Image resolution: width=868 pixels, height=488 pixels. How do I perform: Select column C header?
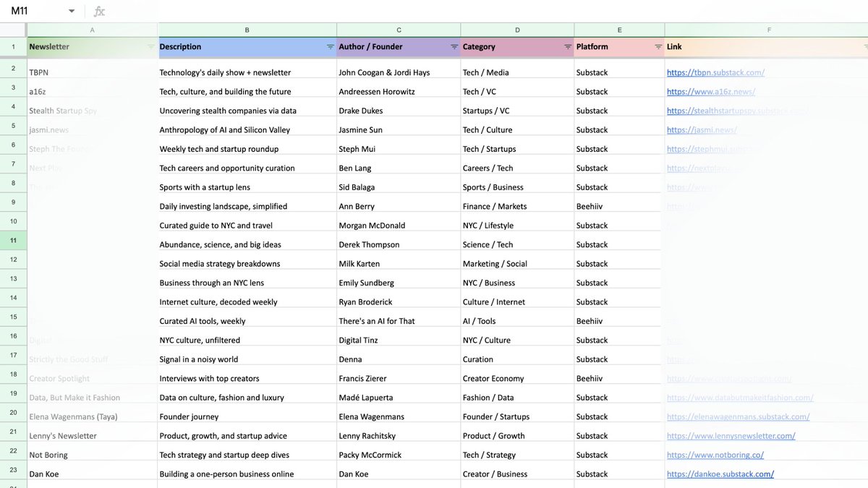click(399, 30)
